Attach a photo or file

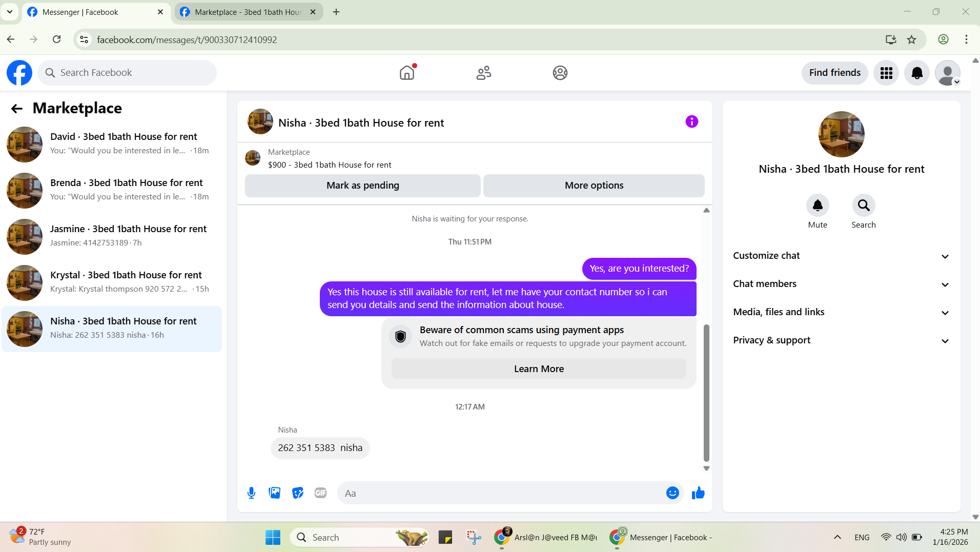click(275, 493)
